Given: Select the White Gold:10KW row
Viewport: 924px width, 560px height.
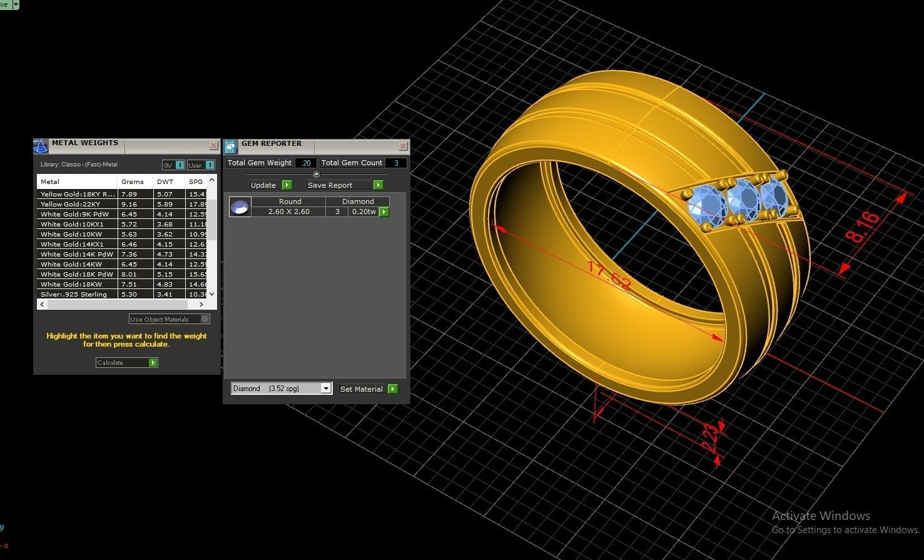Looking at the screenshot, I should click(x=122, y=234).
